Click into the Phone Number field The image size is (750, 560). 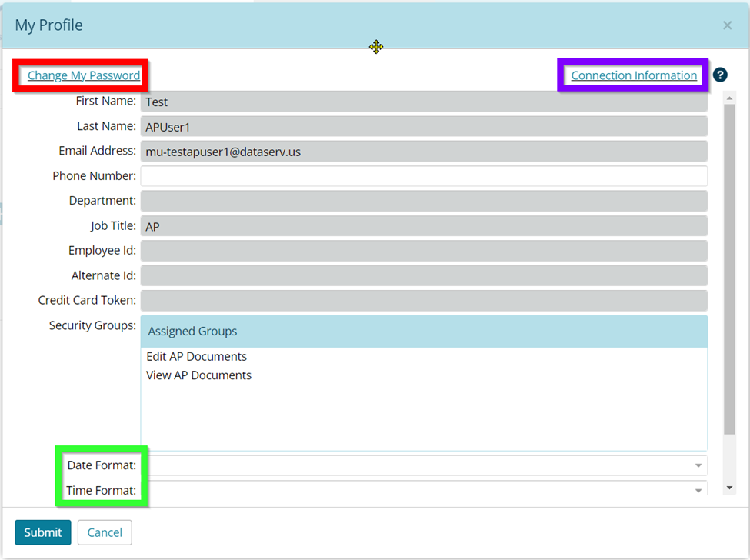(423, 176)
